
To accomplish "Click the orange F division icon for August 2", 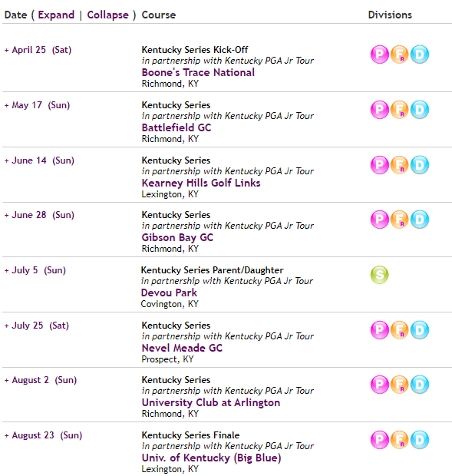I will 399,385.
